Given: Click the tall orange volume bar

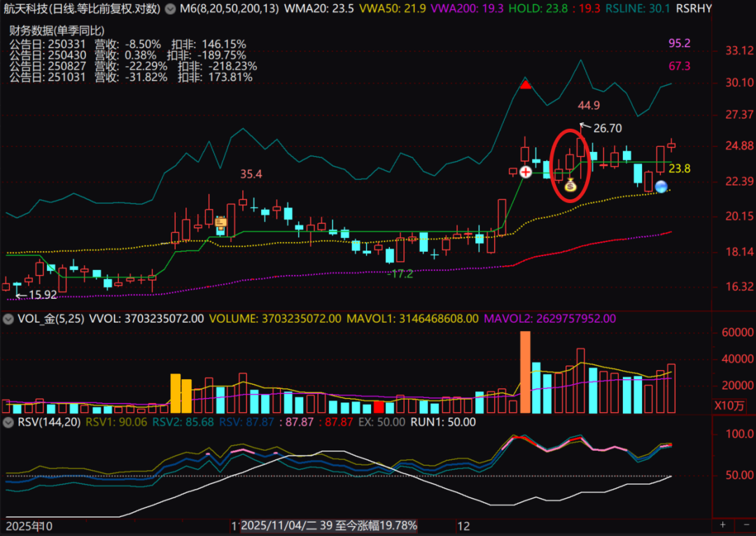Looking at the screenshot, I should click(525, 372).
